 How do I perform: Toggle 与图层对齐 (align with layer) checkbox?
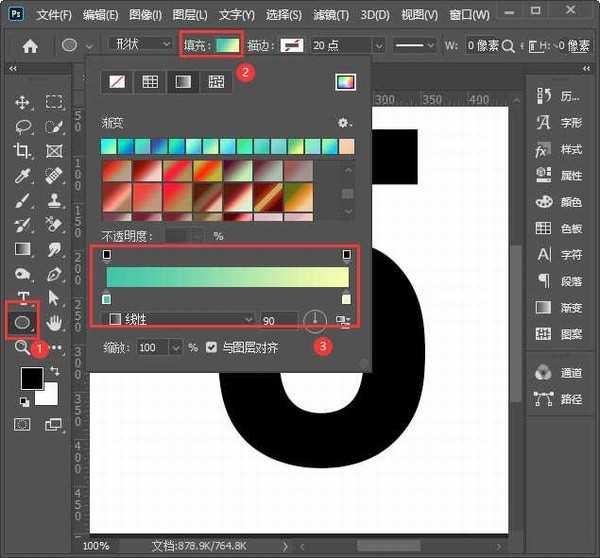(211, 347)
